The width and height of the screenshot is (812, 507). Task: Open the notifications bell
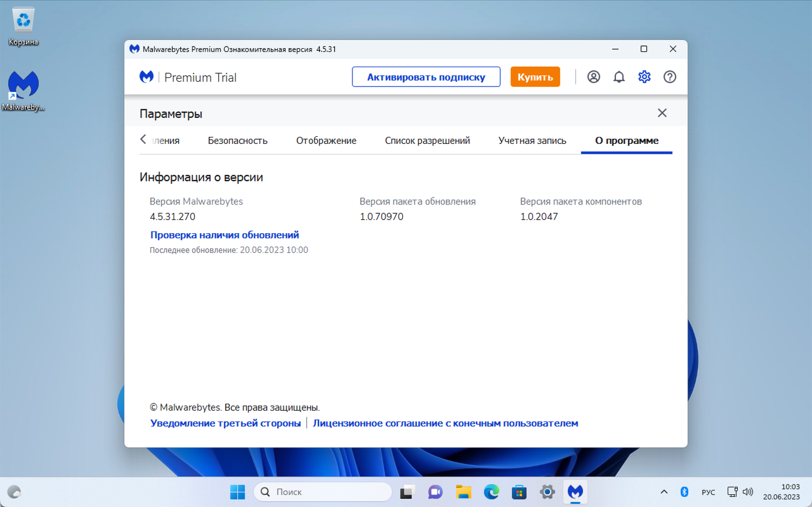(x=619, y=77)
